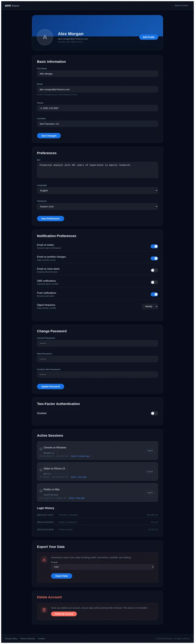Go to Back to Home link
Screen dimensions: 195x644
pyautogui.click(x=180, y=5)
